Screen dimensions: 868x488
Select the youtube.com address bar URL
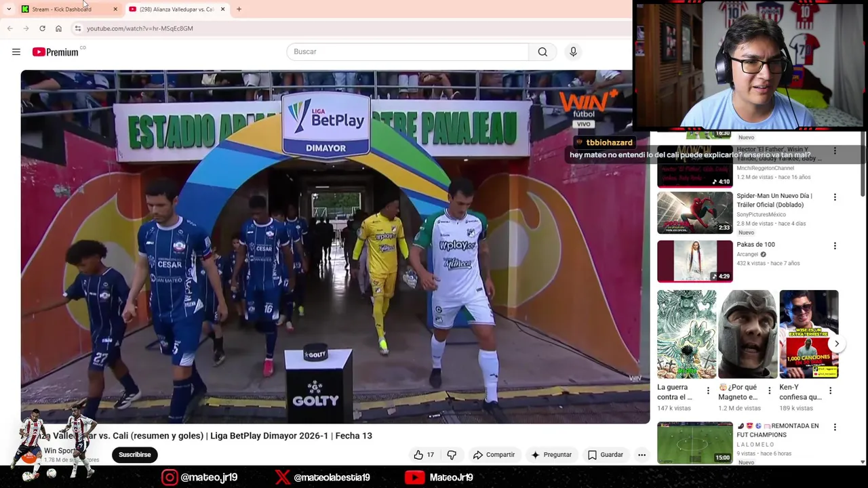[140, 28]
